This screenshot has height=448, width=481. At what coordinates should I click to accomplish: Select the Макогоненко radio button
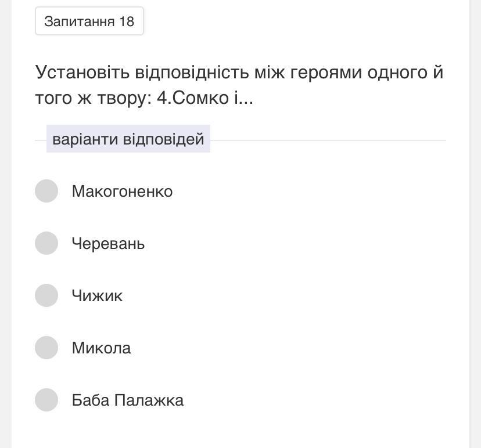coord(46,191)
